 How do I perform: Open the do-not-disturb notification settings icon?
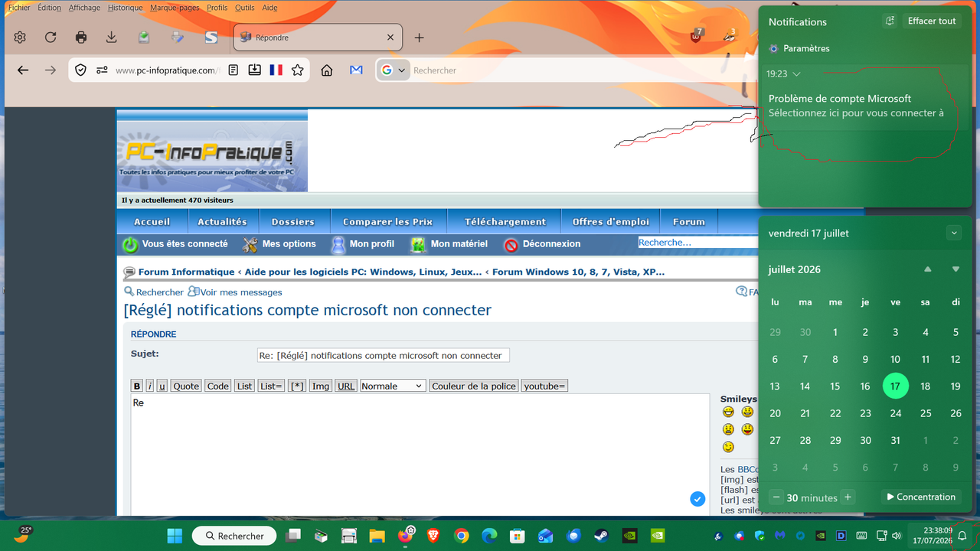[890, 21]
